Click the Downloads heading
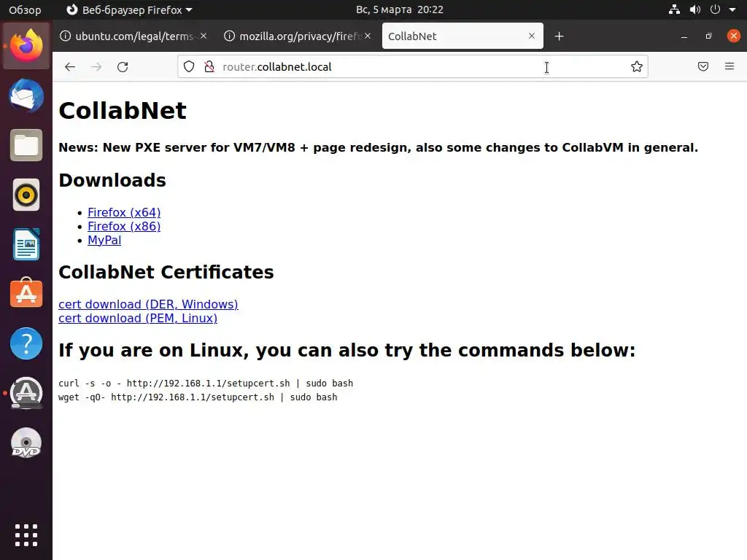747x560 pixels. pos(112,181)
